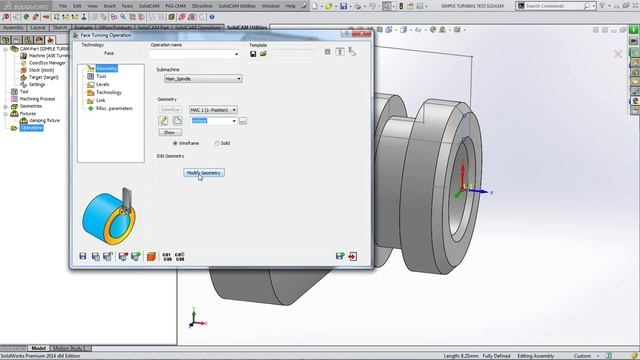Select the Solid radio button
This screenshot has width=640, height=360.
[x=217, y=143]
